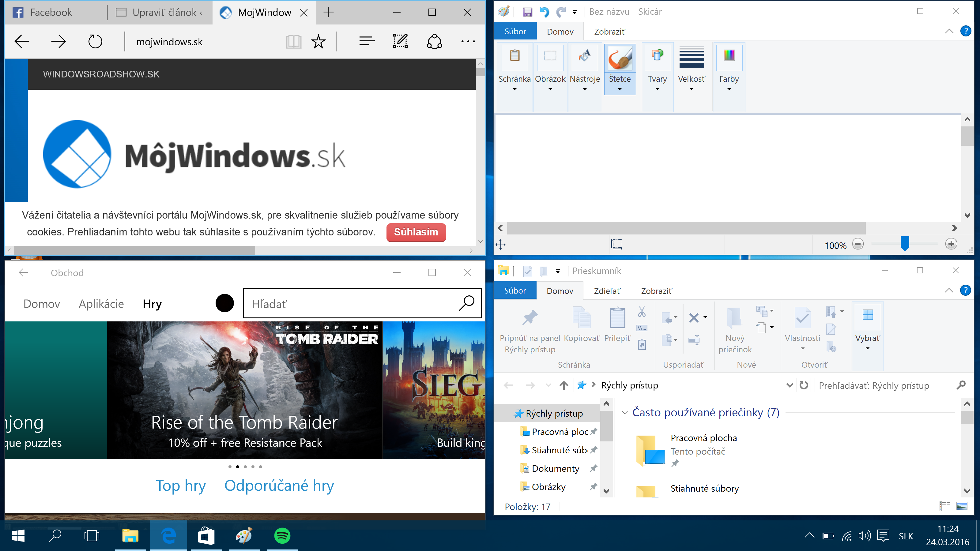Select Aplikácie tab in Store
980x551 pixels.
[x=101, y=304]
